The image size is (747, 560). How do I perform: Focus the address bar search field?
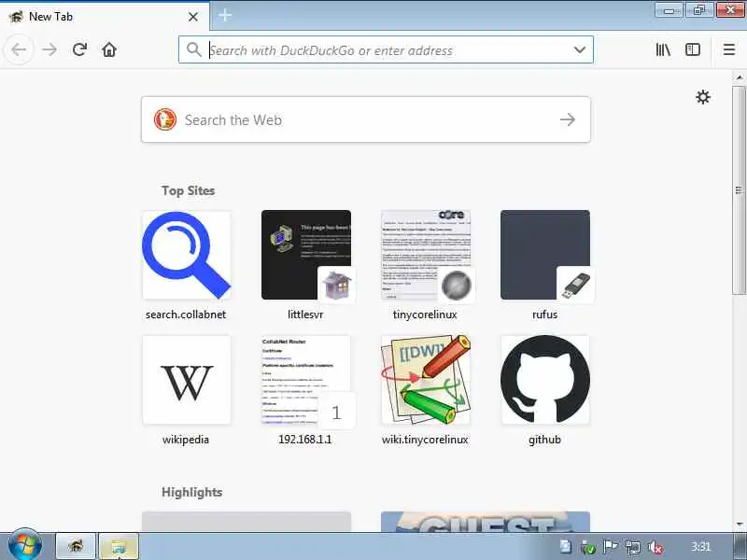[x=386, y=50]
